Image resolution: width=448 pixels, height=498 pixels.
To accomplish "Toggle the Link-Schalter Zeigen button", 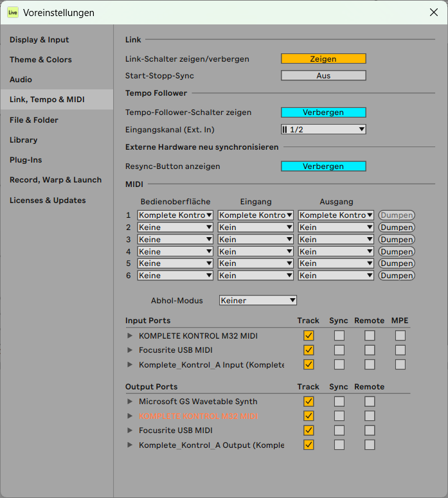I will (x=323, y=58).
